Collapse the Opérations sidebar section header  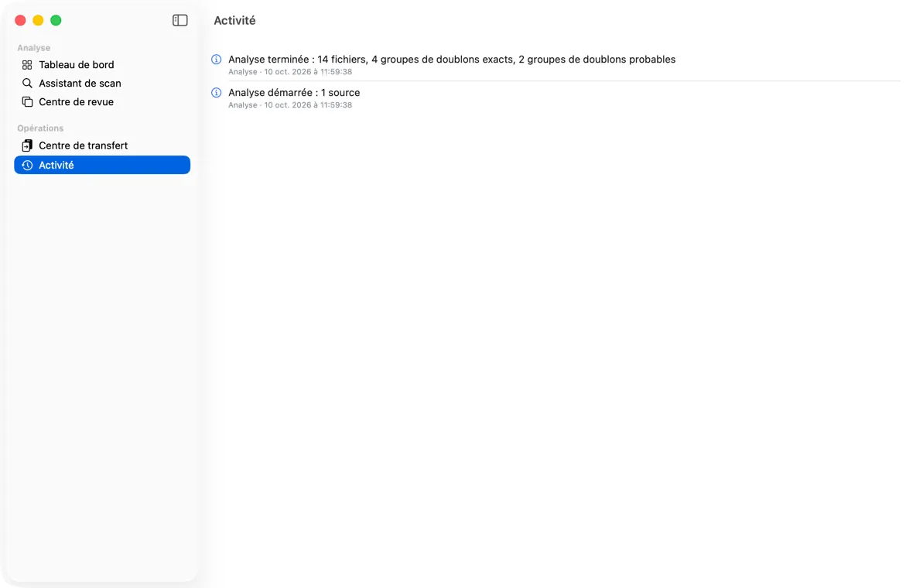coord(40,128)
